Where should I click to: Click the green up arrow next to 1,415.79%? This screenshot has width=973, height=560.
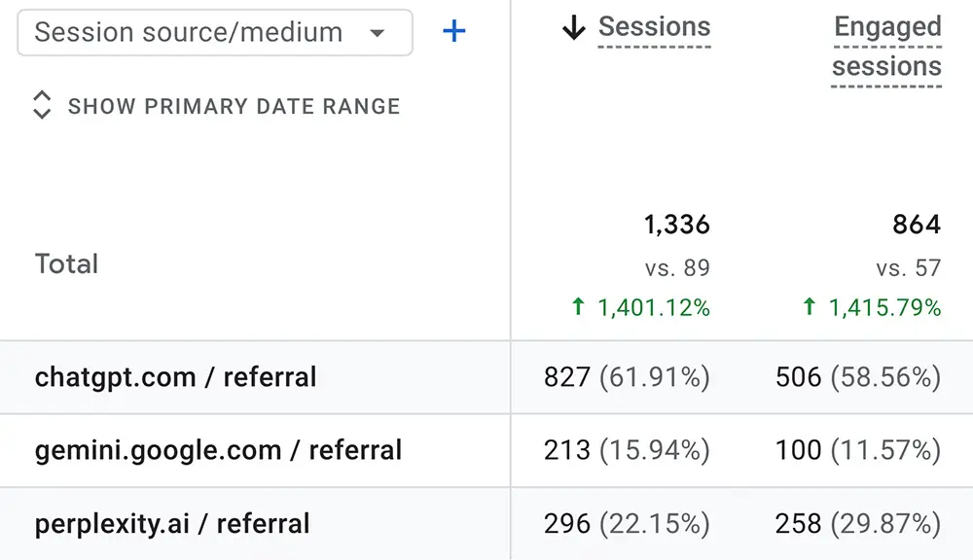click(x=810, y=306)
